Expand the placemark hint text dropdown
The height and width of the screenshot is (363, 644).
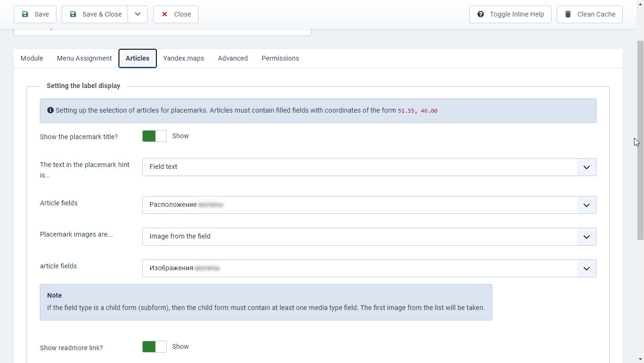(369, 167)
